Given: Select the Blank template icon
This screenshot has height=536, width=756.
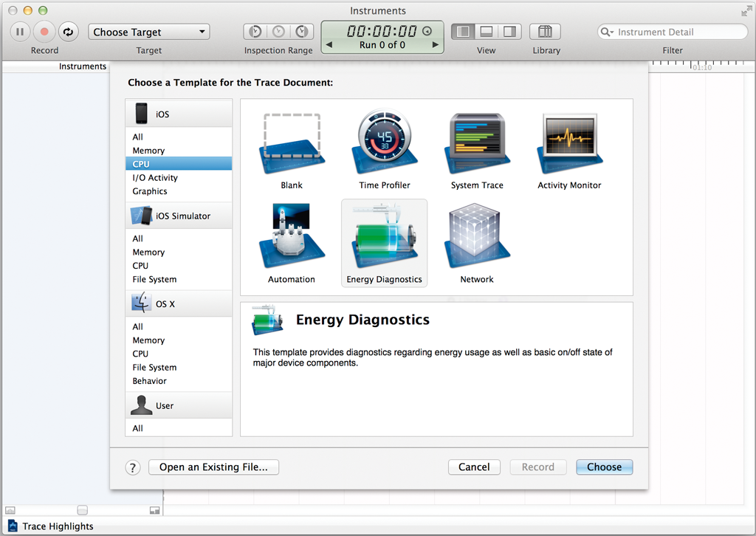Looking at the screenshot, I should pos(292,144).
